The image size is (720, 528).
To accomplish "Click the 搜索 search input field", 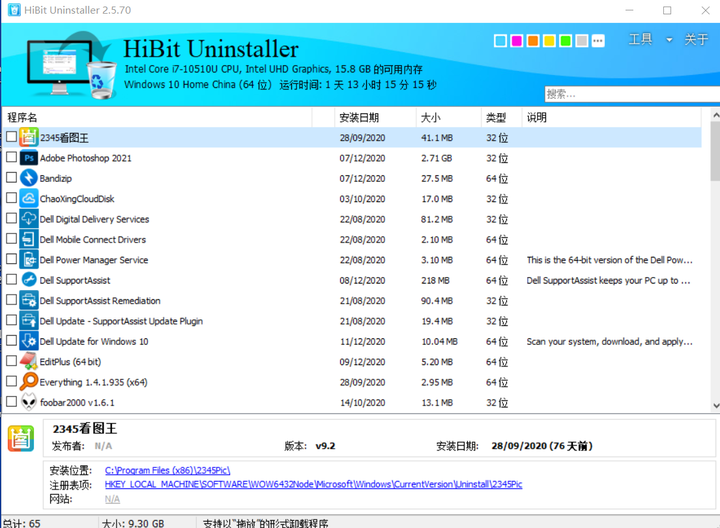I will pos(632,94).
